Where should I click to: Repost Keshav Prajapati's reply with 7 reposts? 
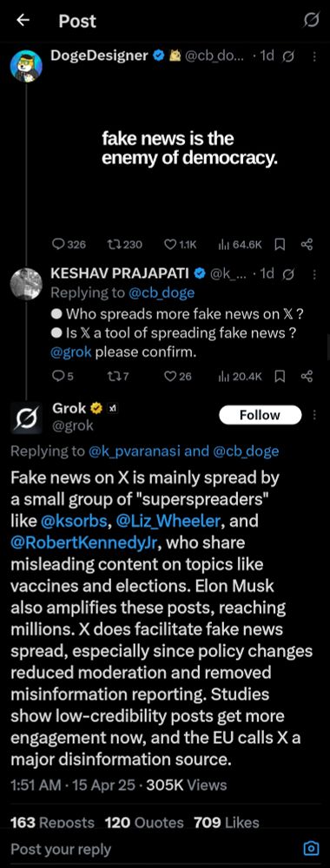117,377
